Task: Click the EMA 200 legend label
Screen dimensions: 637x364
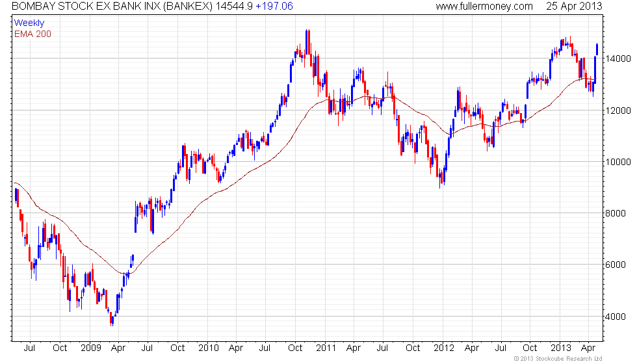Action: (x=32, y=34)
